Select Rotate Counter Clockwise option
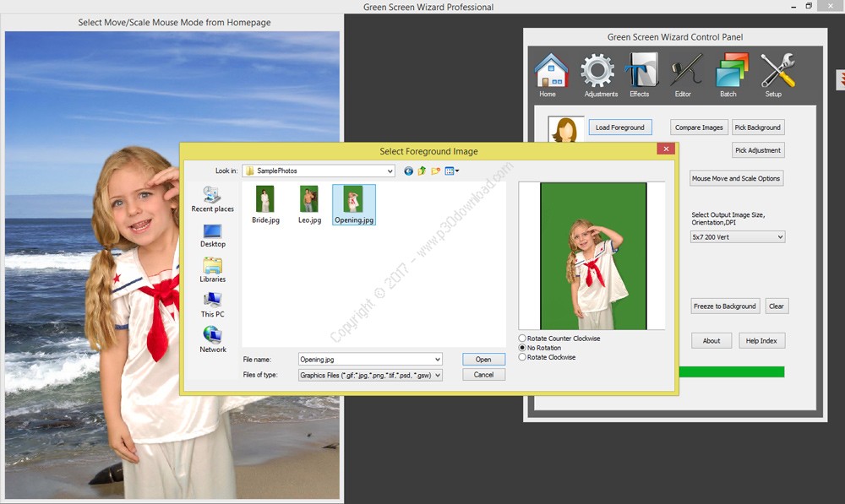Image resolution: width=845 pixels, height=504 pixels. click(522, 339)
